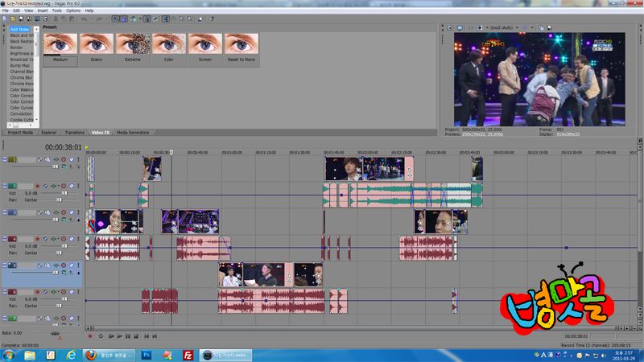Open the preview quality Good (Auto) dropdown
The height and width of the screenshot is (362, 644).
(504, 28)
